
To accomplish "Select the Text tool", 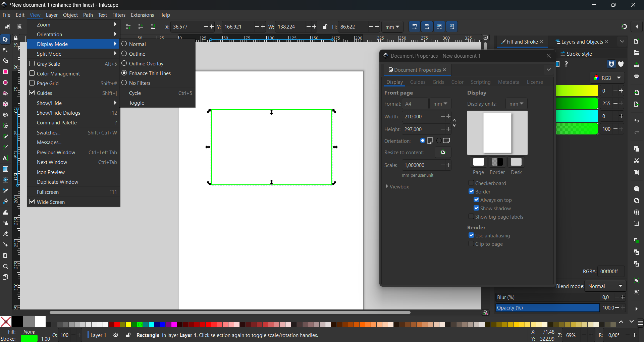I will tap(5, 158).
